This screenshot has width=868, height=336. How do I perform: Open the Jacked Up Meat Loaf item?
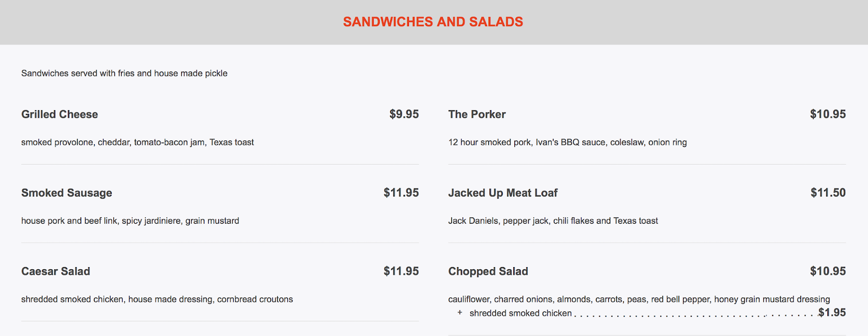point(503,193)
